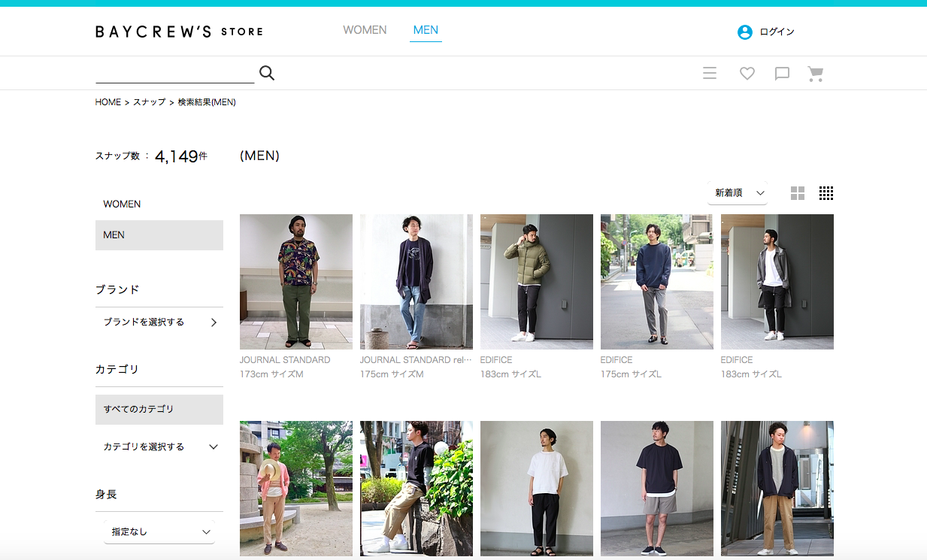This screenshot has height=560, width=927.
Task: Open the 新着順 sort dropdown
Action: pyautogui.click(x=737, y=193)
